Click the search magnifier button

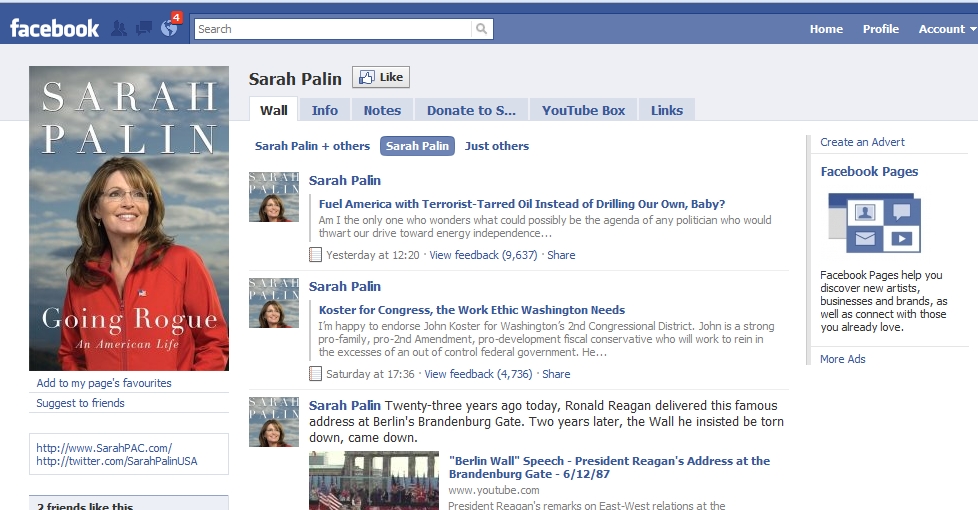(482, 29)
